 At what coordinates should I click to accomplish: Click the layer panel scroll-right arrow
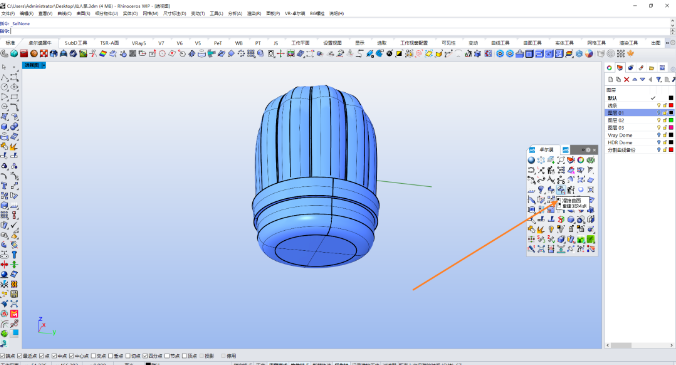click(x=672, y=345)
